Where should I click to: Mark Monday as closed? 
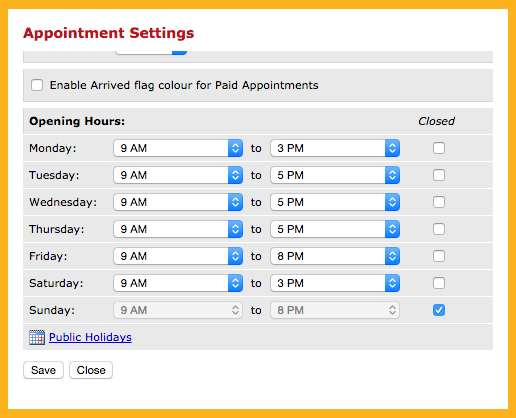click(439, 148)
